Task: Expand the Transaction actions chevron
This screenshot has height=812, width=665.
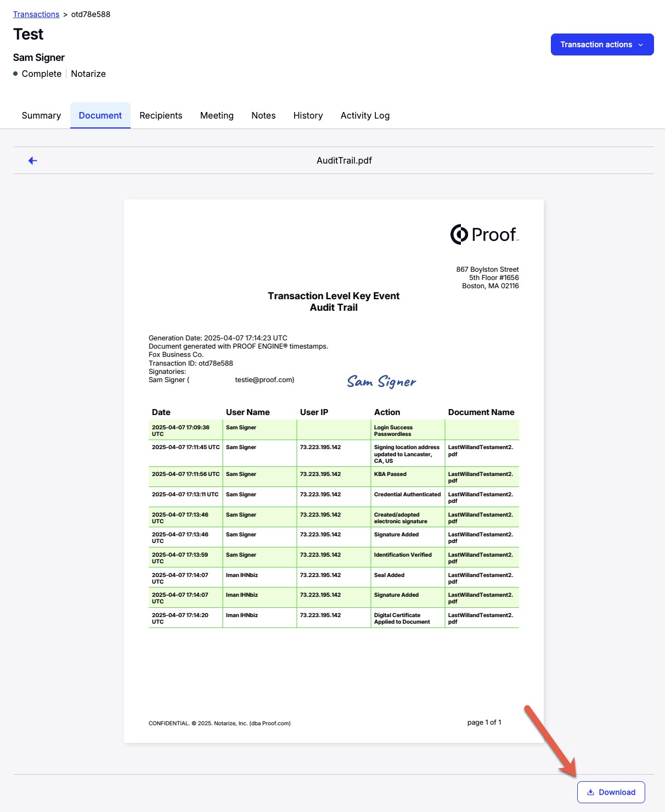Action: 640,45
